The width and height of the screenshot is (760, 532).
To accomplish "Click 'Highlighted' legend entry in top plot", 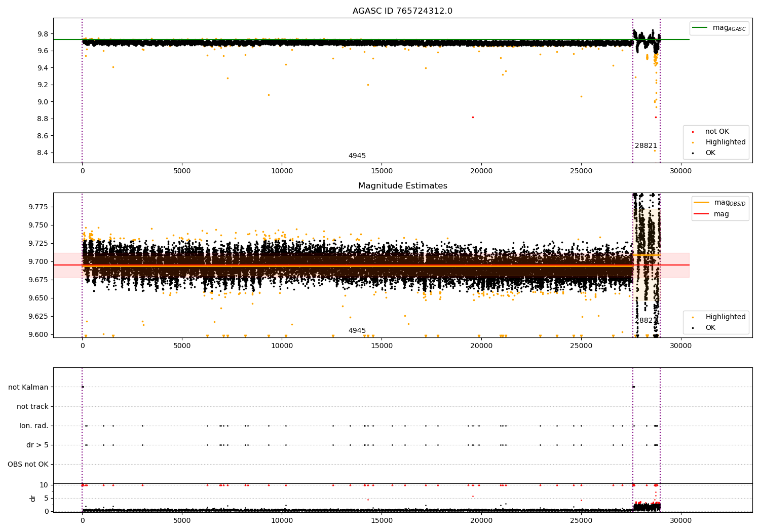I will (x=725, y=142).
